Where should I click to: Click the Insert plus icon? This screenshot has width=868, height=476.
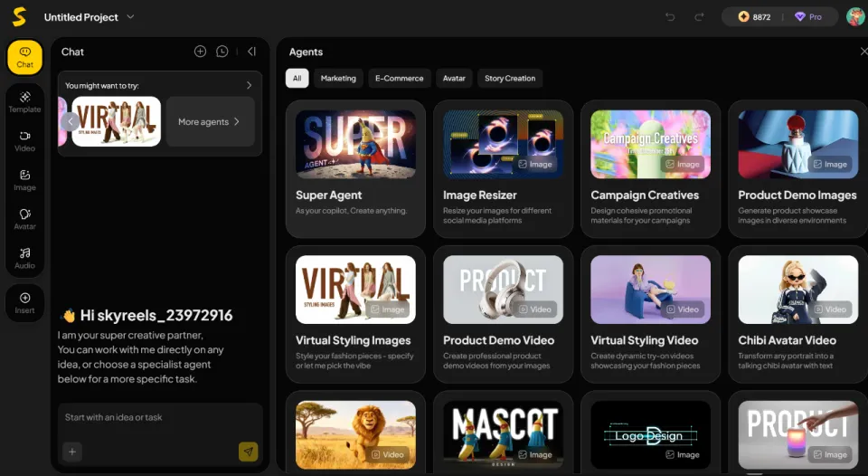click(x=24, y=302)
